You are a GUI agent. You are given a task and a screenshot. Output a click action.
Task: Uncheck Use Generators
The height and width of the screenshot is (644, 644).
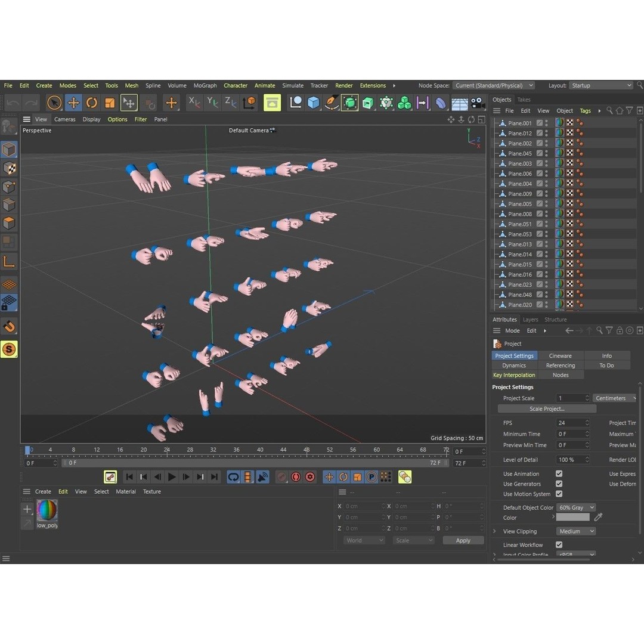pyautogui.click(x=559, y=484)
